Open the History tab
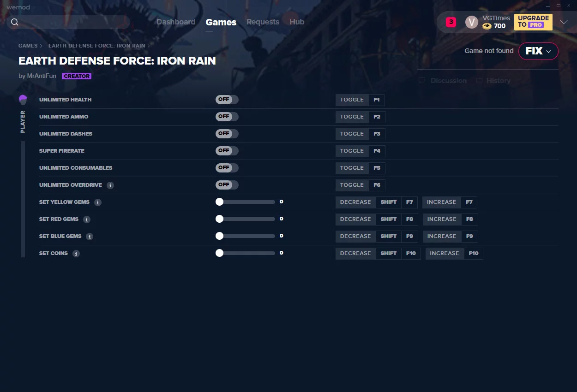The width and height of the screenshot is (577, 392). click(x=493, y=81)
